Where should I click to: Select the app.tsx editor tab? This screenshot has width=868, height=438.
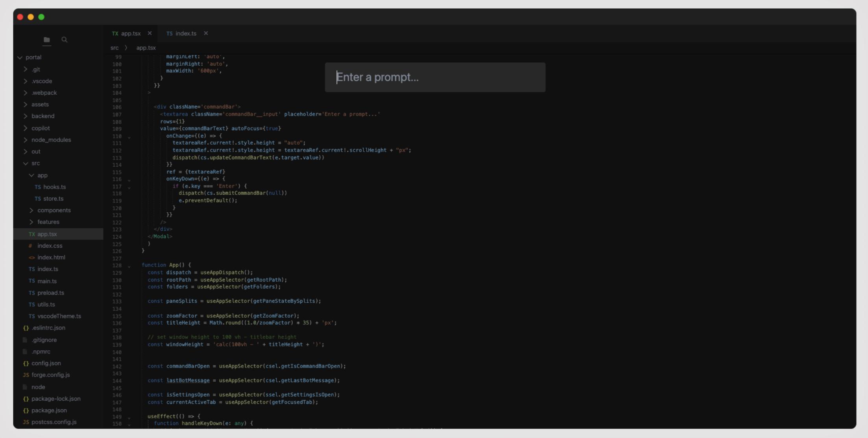point(130,33)
